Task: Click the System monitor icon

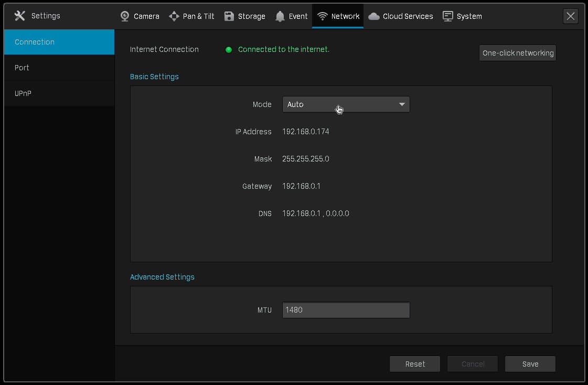Action: coord(448,16)
